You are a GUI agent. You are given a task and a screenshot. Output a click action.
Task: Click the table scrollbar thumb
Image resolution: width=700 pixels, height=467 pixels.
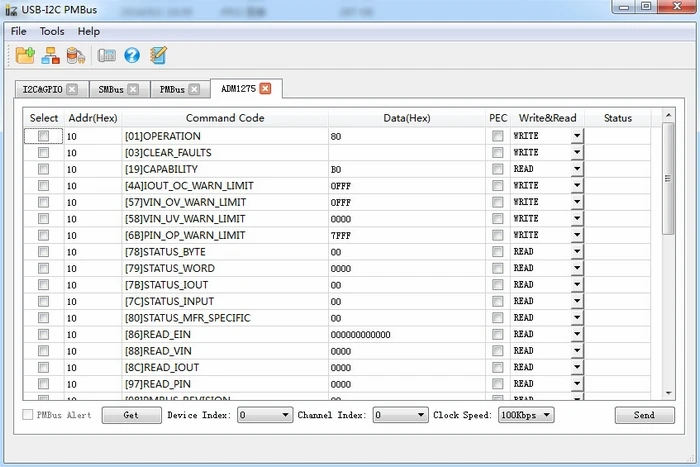point(668,179)
